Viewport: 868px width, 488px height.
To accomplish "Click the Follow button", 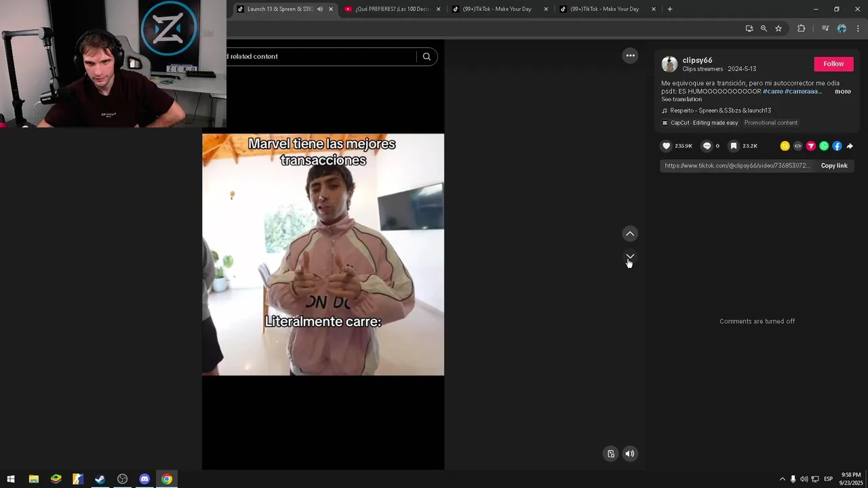I will [833, 64].
